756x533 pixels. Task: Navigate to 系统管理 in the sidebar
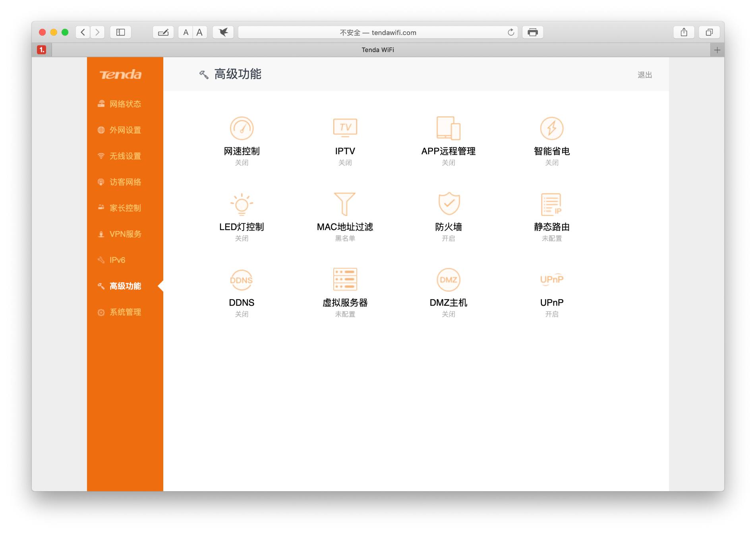[125, 312]
